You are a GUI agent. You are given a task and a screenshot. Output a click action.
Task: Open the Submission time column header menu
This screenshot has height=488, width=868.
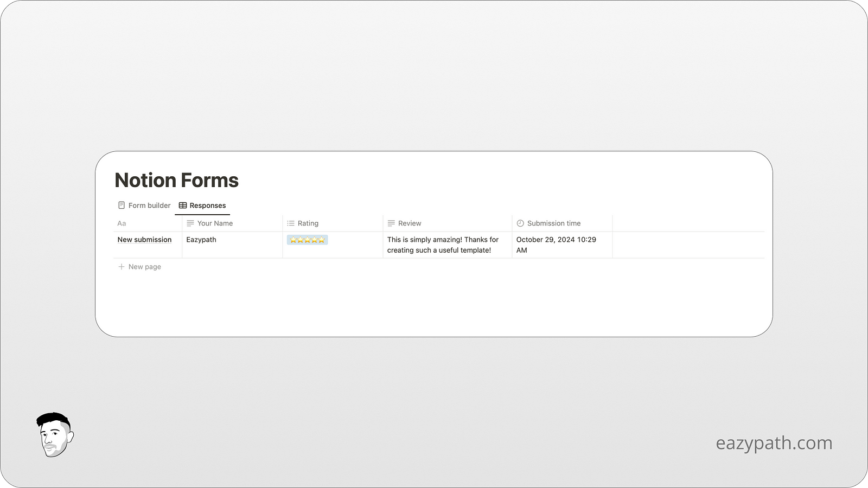554,223
